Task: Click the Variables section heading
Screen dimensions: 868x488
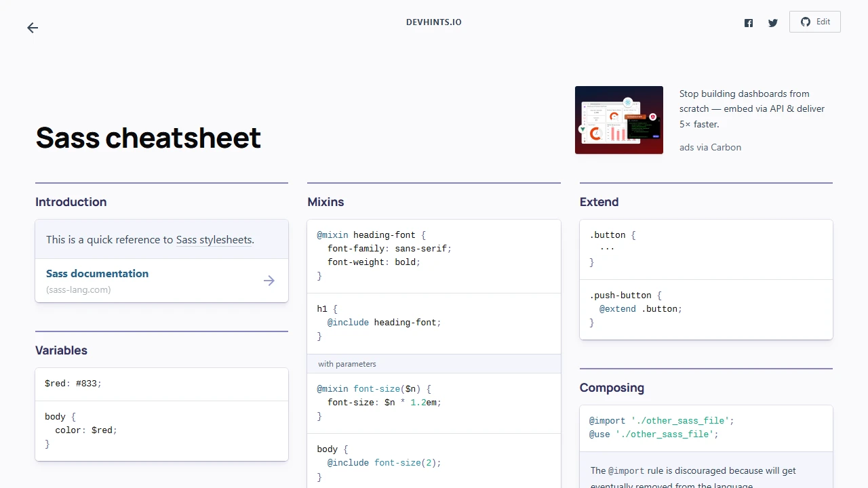Action: click(61, 350)
